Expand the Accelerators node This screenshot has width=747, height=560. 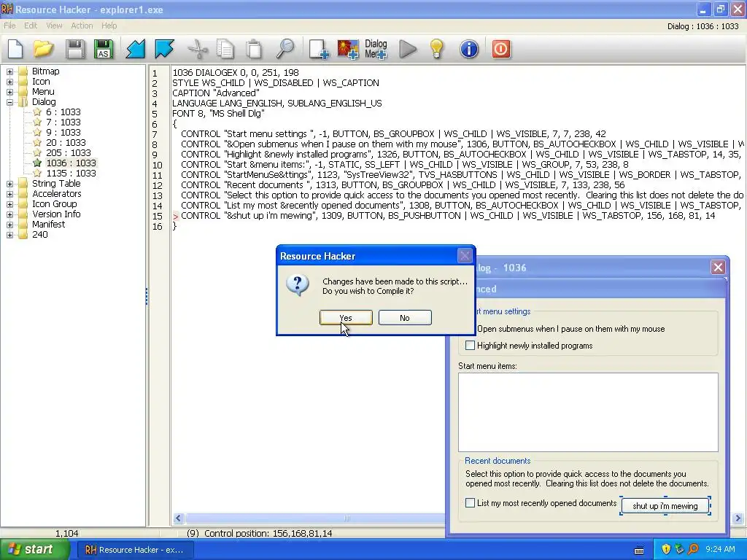coord(9,194)
